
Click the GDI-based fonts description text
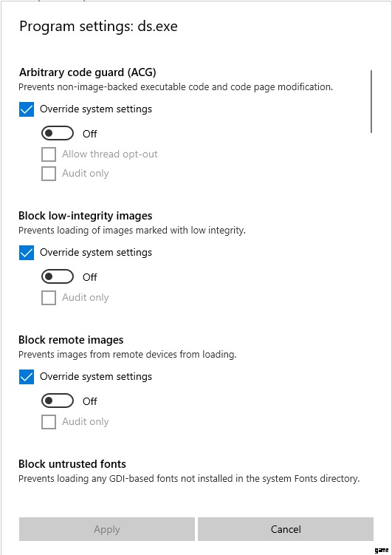click(189, 479)
